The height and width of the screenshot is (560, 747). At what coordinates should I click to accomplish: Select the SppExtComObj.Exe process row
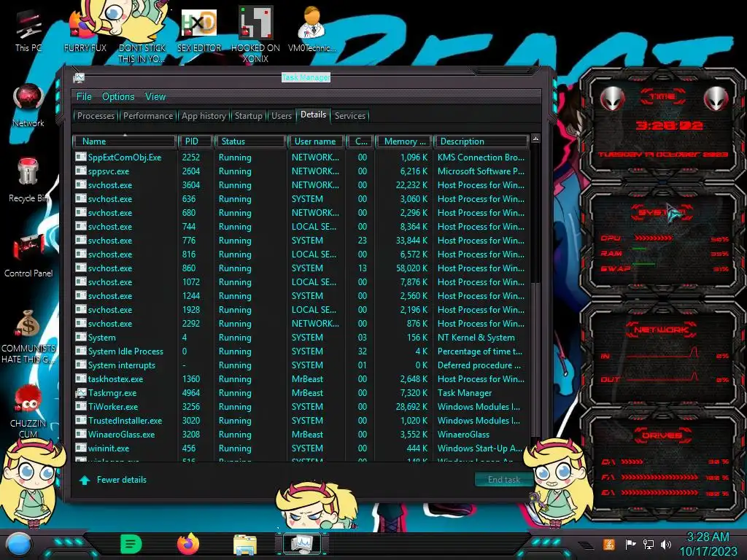pyautogui.click(x=301, y=157)
